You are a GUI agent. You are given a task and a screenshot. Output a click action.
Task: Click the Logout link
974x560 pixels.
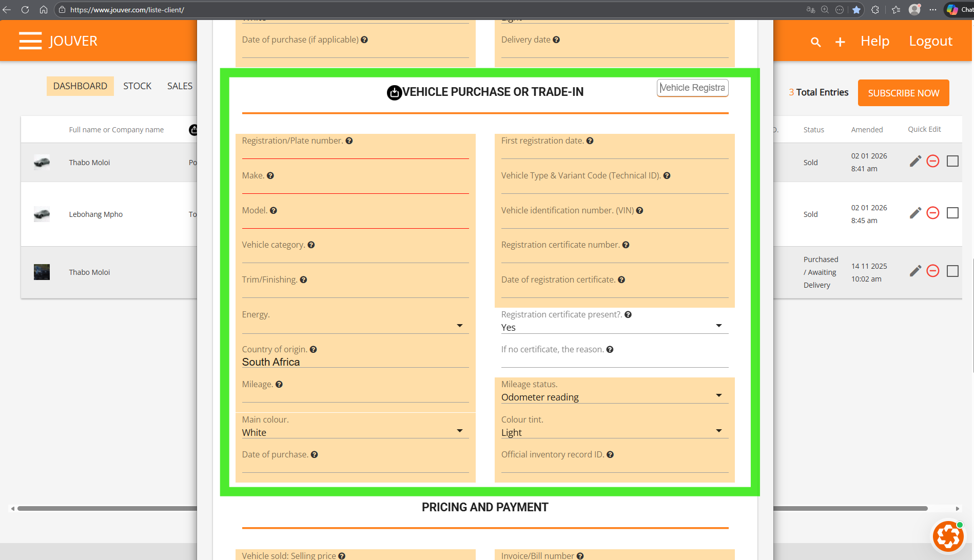click(x=930, y=41)
